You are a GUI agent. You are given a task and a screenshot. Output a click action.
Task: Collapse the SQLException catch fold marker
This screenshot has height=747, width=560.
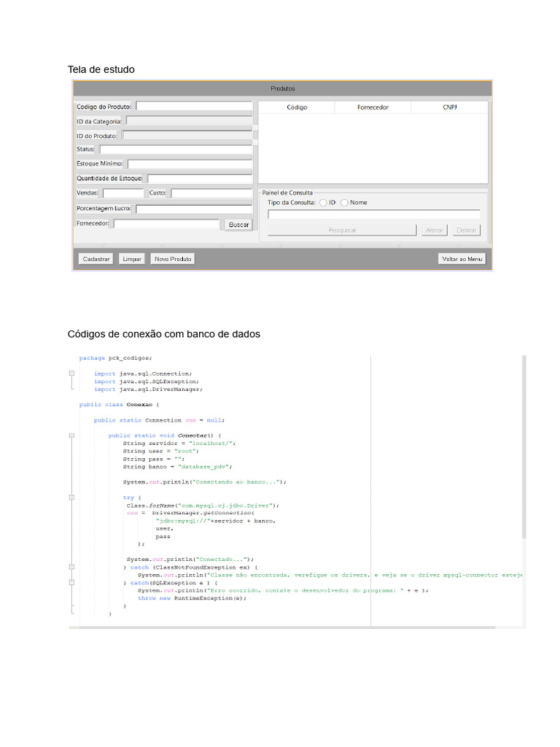click(x=71, y=582)
